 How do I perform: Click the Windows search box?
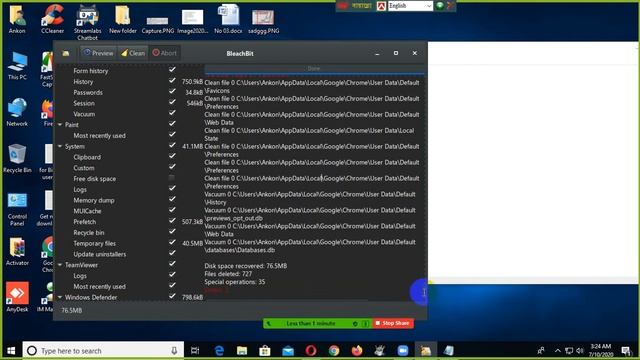point(103,351)
